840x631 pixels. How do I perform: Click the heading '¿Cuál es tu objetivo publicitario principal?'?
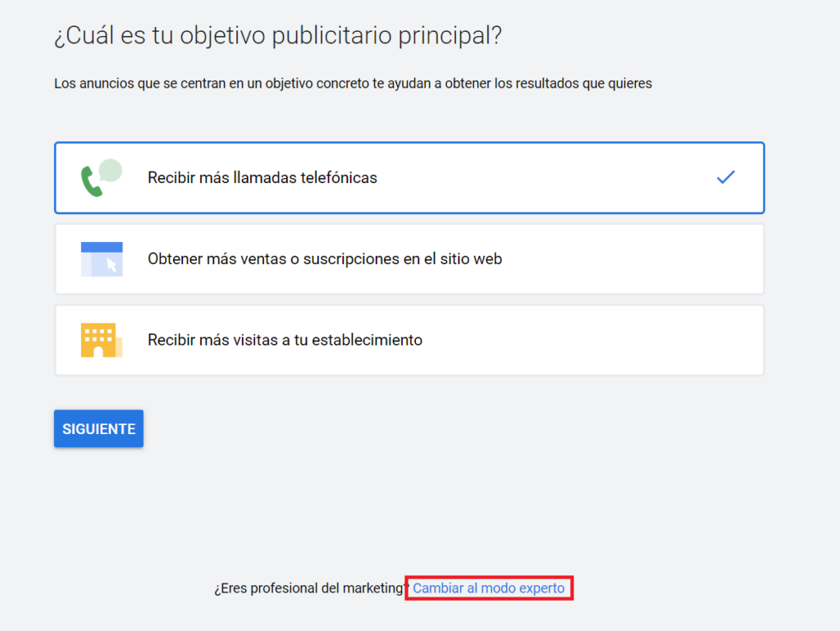pos(278,36)
